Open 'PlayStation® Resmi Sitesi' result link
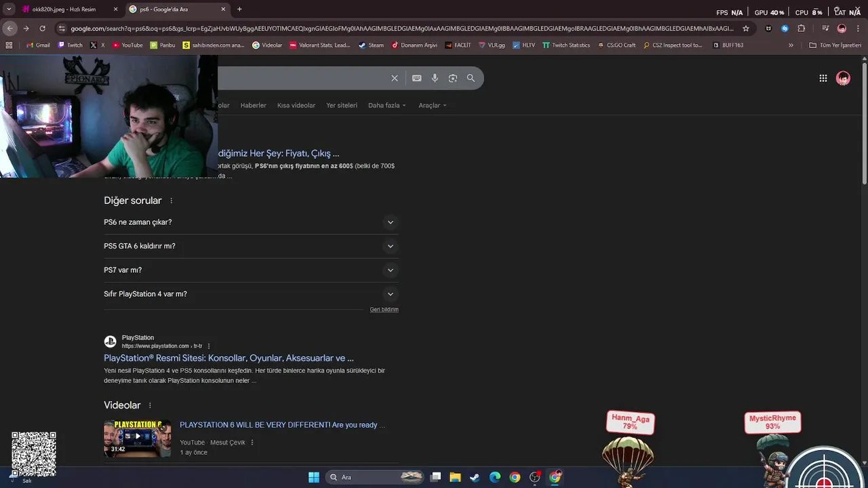The width and height of the screenshot is (868, 488). 229,358
